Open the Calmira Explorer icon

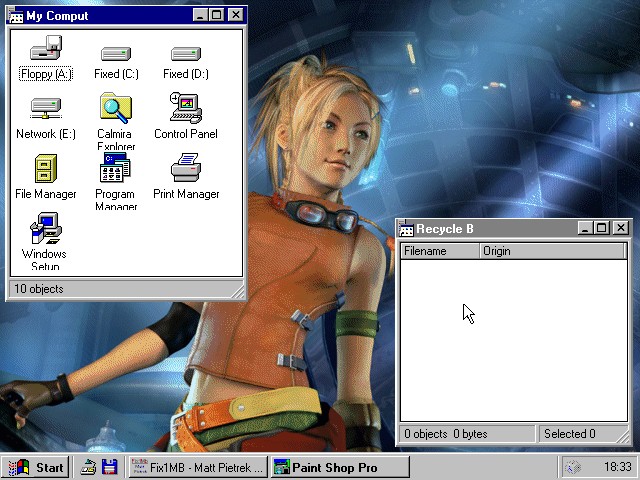116,108
